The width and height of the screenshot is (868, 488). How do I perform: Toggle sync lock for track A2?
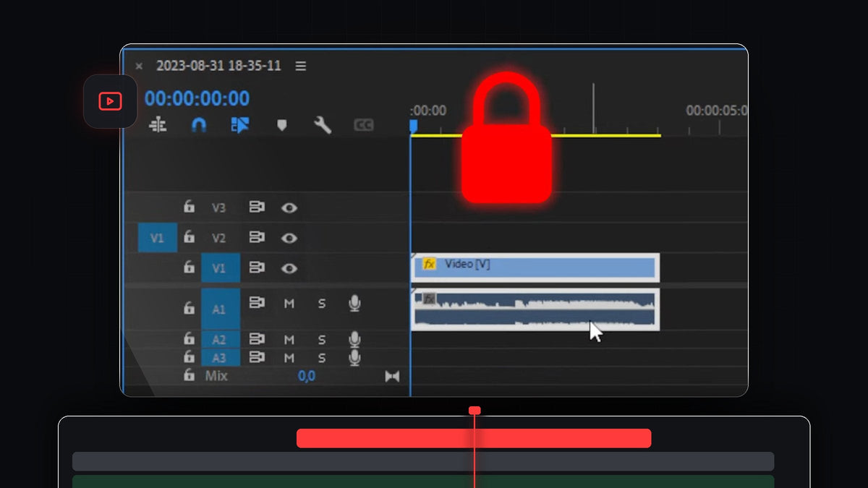257,338
